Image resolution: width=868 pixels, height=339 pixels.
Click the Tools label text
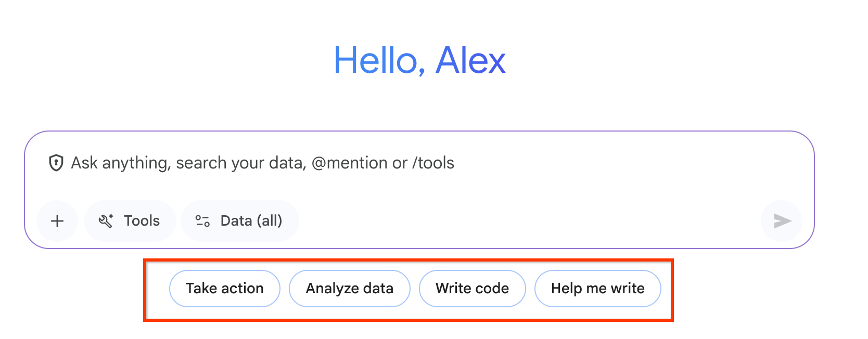point(142,221)
